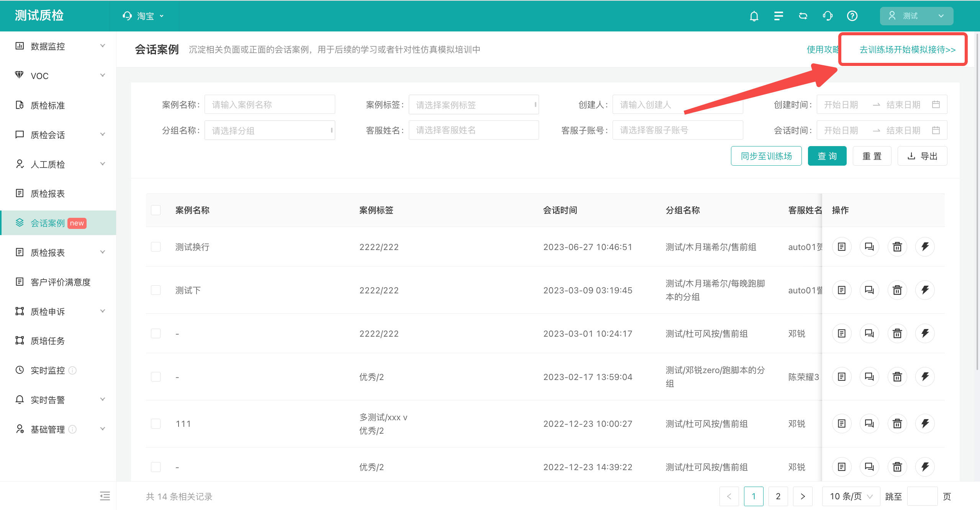Select 会话案例 in the sidebar
This screenshot has height=510, width=980.
58,223
